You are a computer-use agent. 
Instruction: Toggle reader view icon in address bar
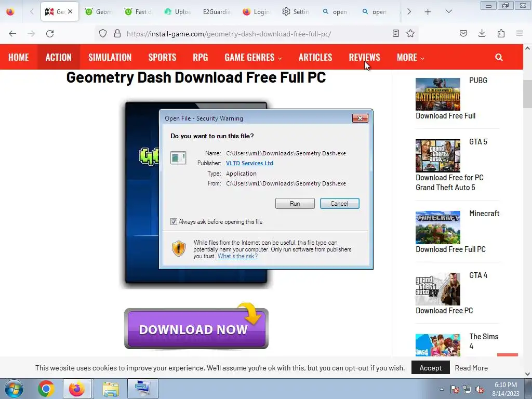tap(395, 33)
